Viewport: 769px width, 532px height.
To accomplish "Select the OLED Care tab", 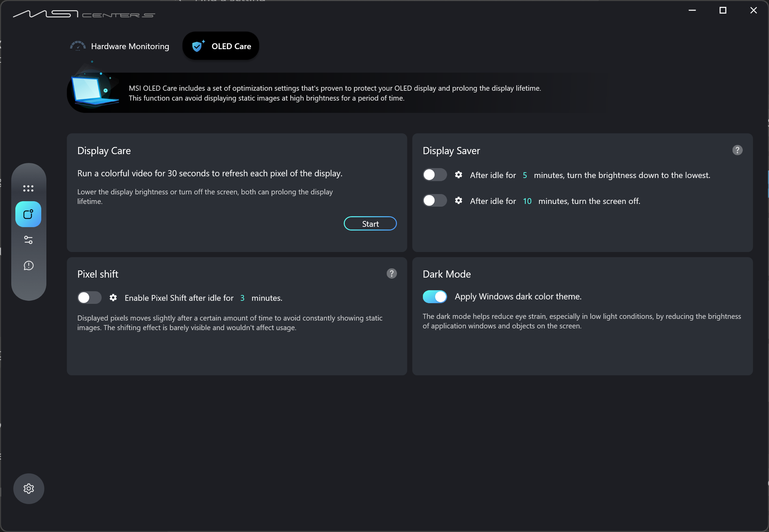I will pos(221,46).
